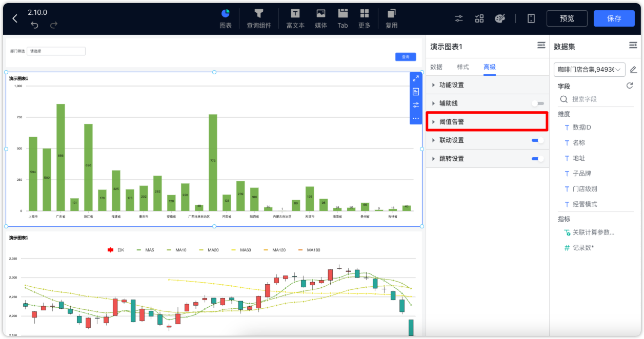Open the theme palette icon
The height and width of the screenshot is (339, 644).
click(500, 18)
